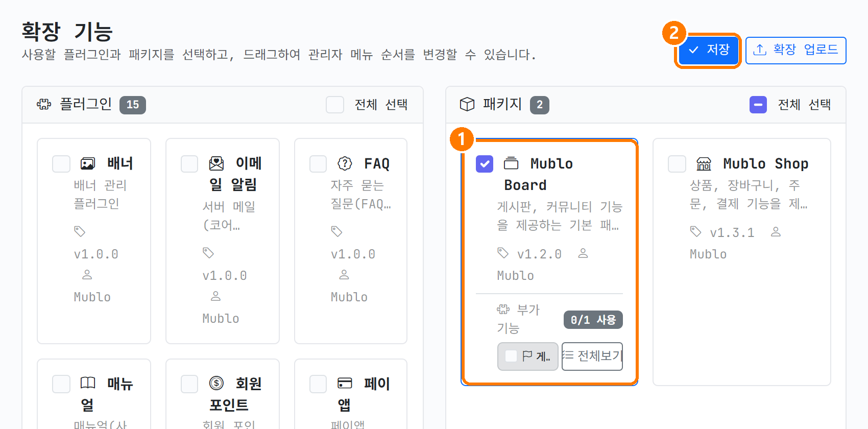Click the tag icon beside v1.2.0
This screenshot has width=868, height=429.
pos(503,253)
